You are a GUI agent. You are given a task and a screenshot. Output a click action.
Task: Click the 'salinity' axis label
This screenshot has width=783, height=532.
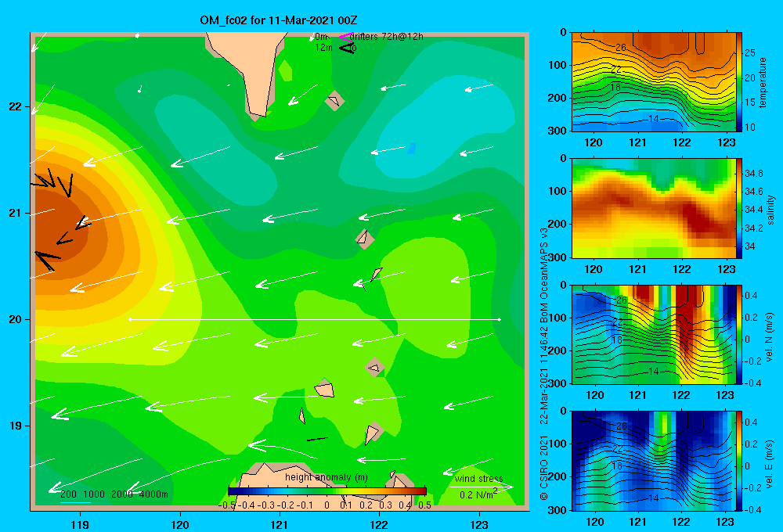(770, 210)
